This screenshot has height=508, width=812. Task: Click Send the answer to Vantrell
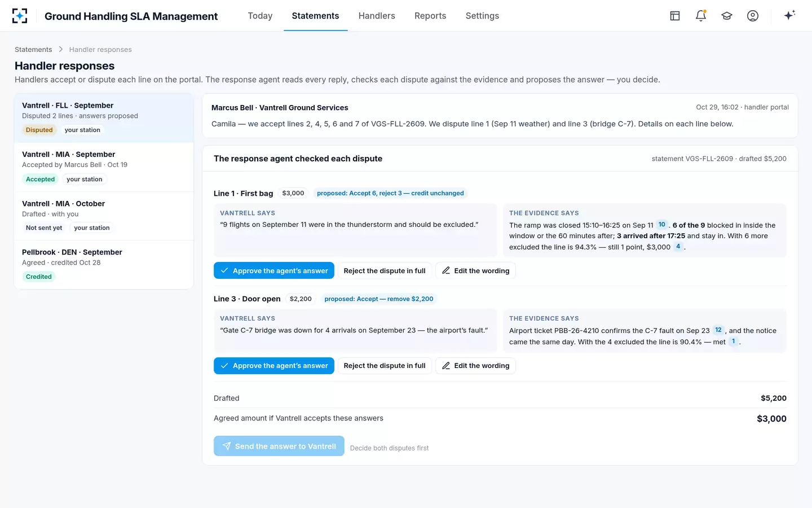279,446
